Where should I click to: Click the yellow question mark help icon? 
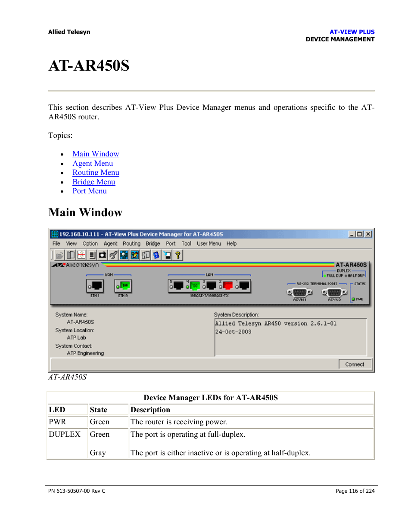pyautogui.click(x=178, y=255)
